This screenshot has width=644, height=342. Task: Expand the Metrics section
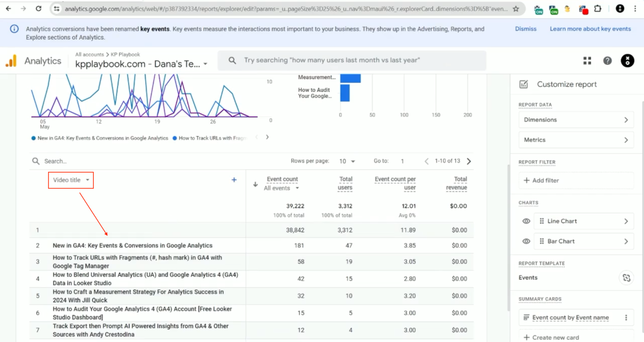(x=576, y=140)
